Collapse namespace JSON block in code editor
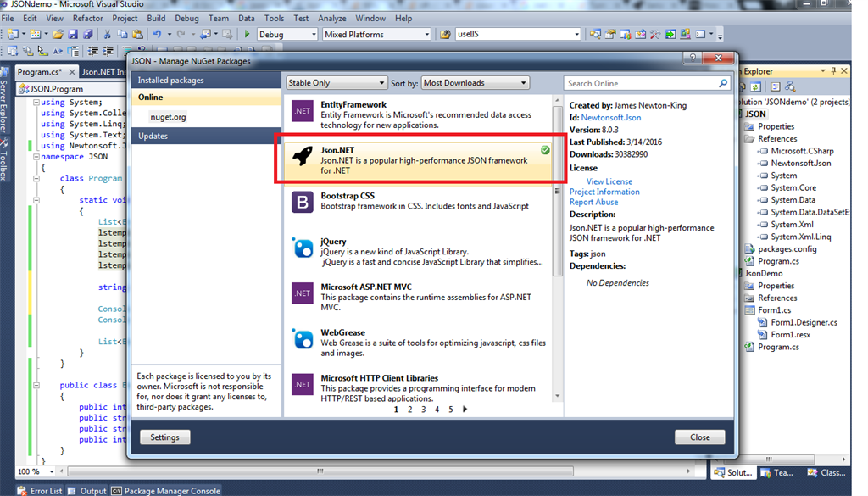Viewport: 868px width, 496px height. pyautogui.click(x=36, y=157)
